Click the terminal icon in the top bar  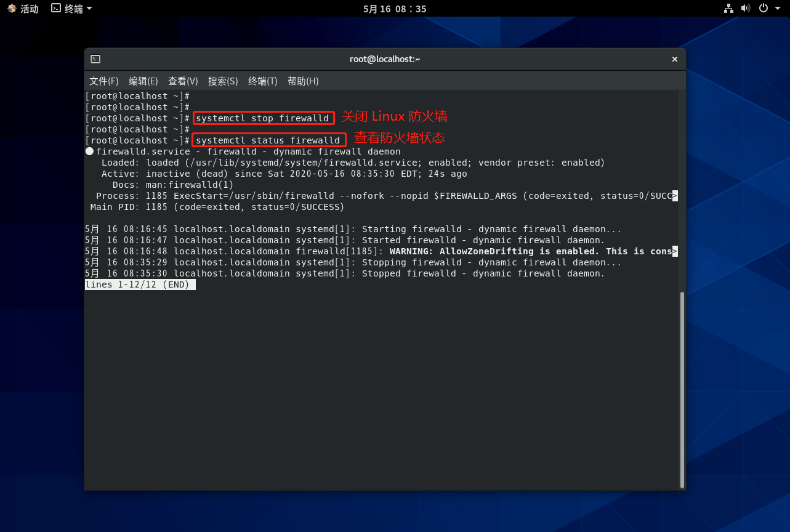click(x=56, y=9)
